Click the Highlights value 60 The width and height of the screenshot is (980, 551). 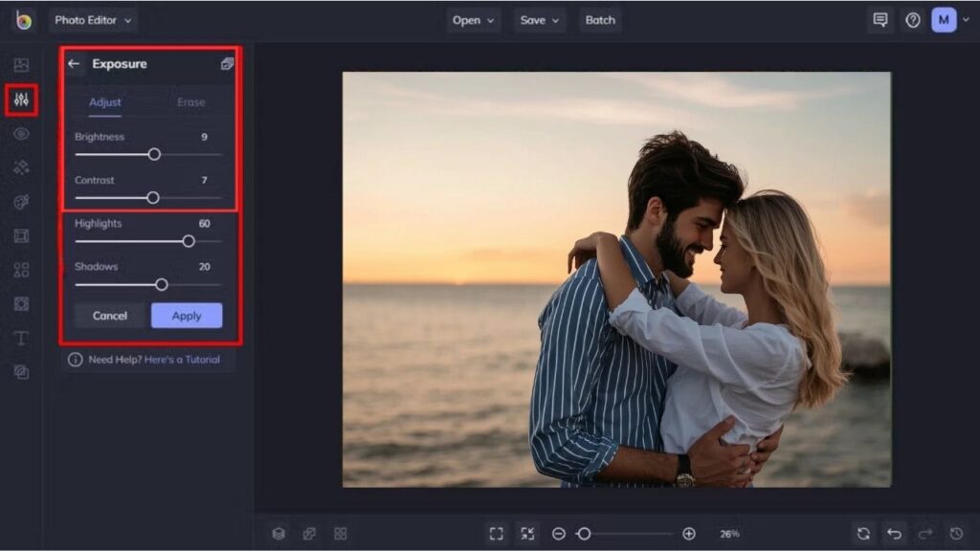(x=205, y=223)
